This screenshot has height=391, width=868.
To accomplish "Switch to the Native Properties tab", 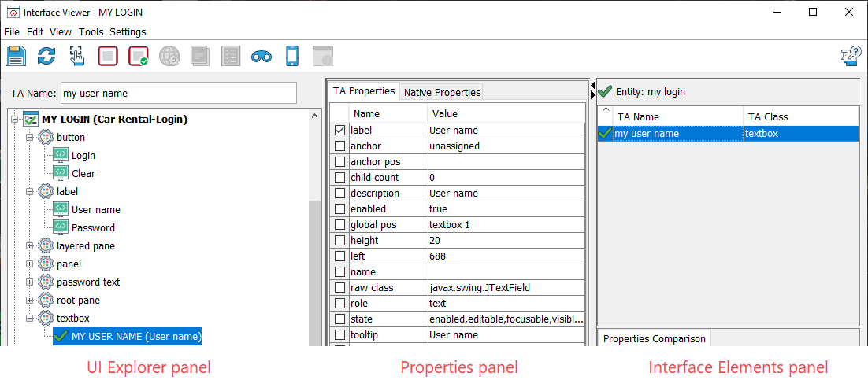I will [x=442, y=92].
